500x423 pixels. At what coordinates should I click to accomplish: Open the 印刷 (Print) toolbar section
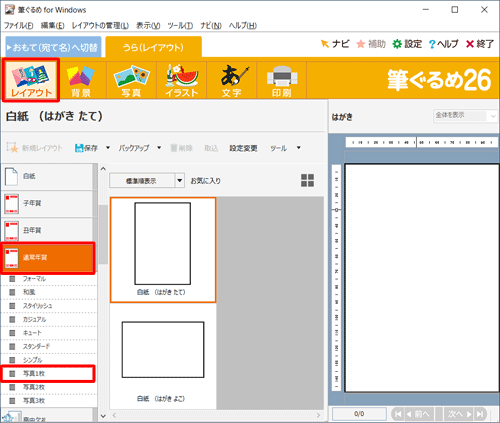(x=282, y=80)
